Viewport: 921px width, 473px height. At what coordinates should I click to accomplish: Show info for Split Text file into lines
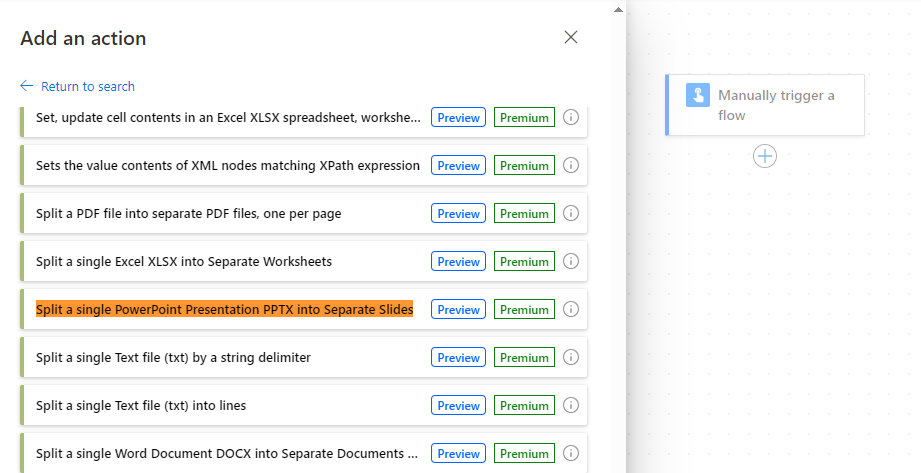point(570,405)
